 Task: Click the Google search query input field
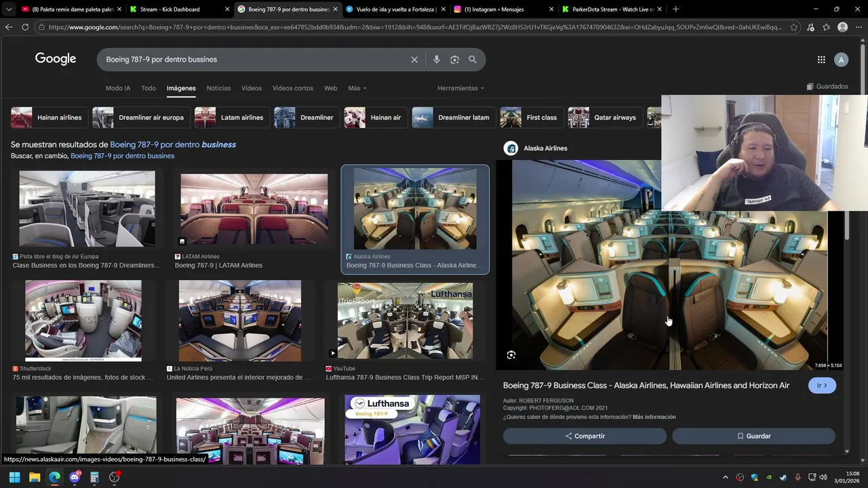point(254,60)
